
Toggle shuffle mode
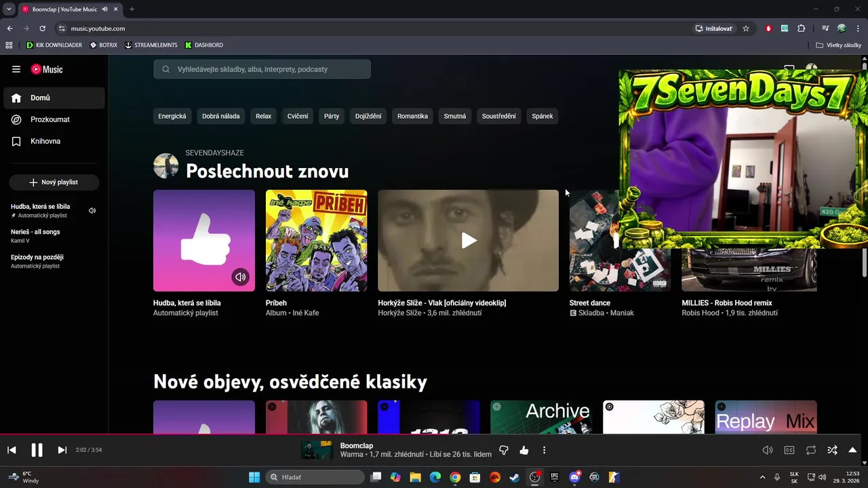tap(832, 450)
